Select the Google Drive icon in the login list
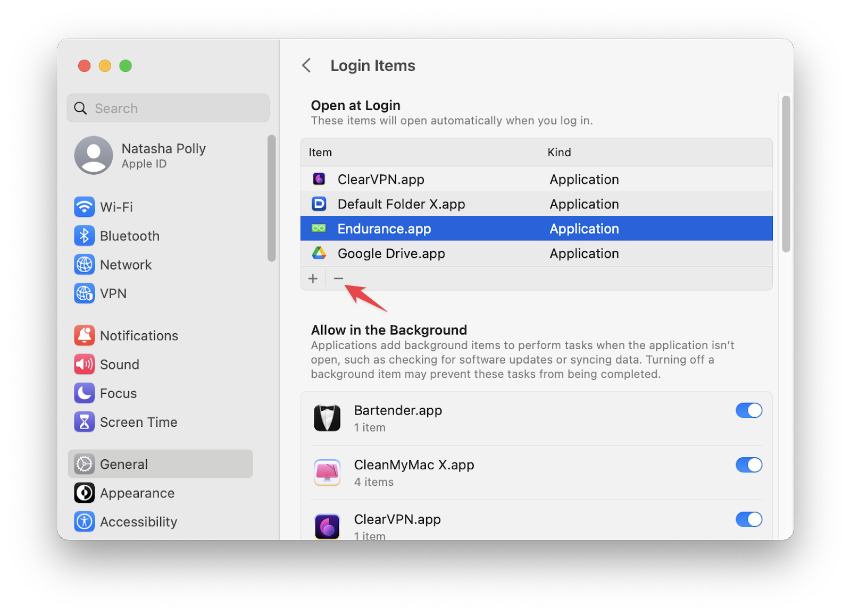 (x=319, y=254)
